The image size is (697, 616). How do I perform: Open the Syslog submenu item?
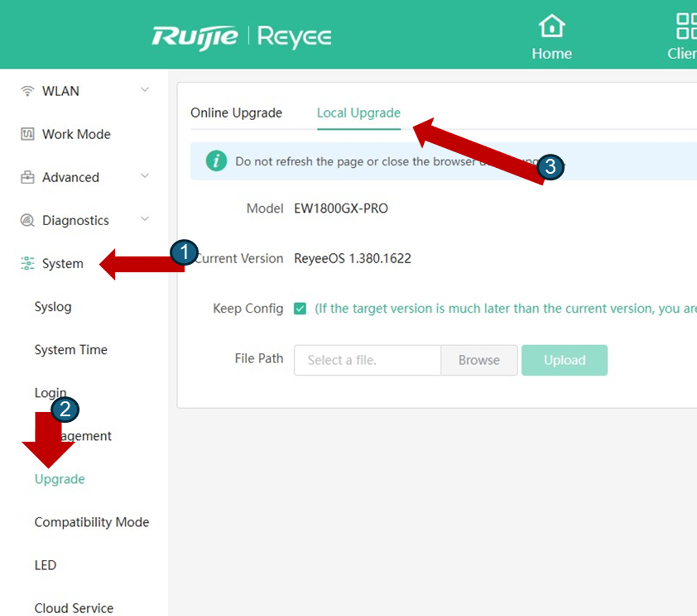click(53, 307)
